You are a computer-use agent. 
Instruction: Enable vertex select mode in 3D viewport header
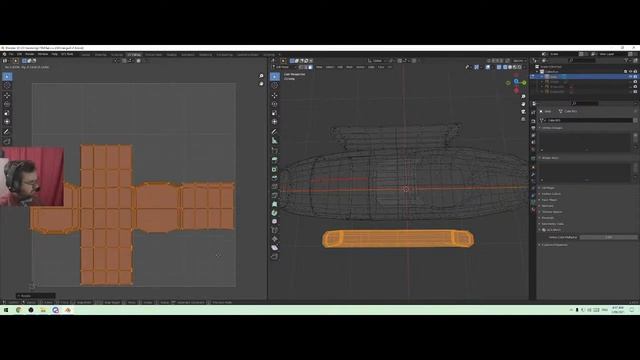(x=302, y=67)
